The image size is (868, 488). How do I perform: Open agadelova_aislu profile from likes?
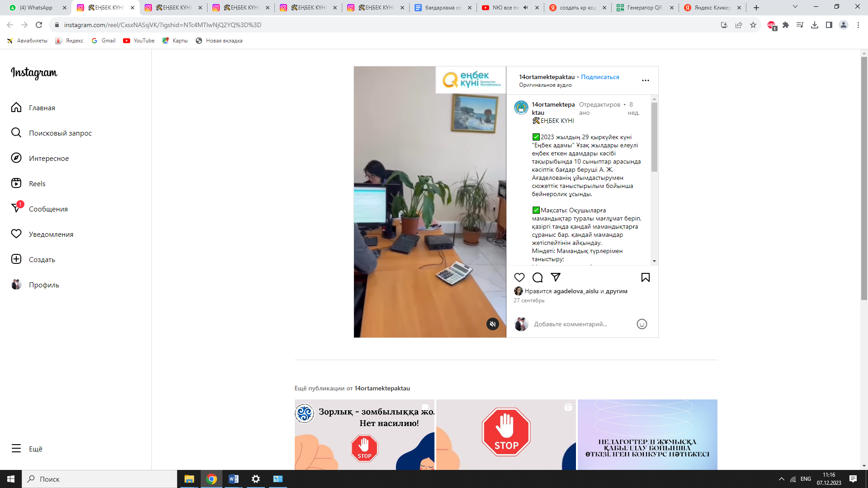[x=576, y=291]
